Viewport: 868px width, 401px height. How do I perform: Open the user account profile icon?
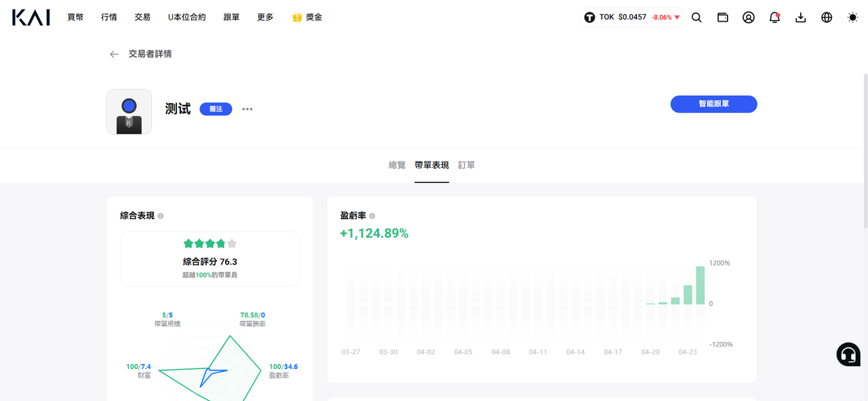(x=749, y=18)
